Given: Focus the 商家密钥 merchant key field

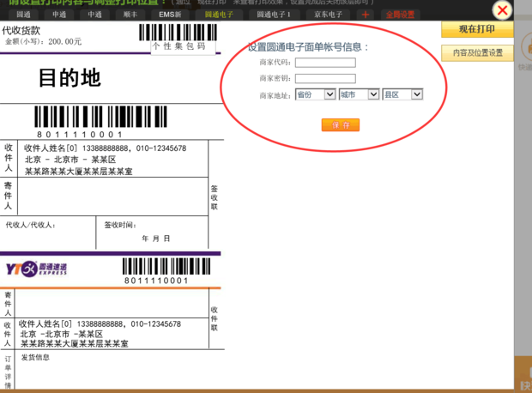Looking at the screenshot, I should pos(325,78).
